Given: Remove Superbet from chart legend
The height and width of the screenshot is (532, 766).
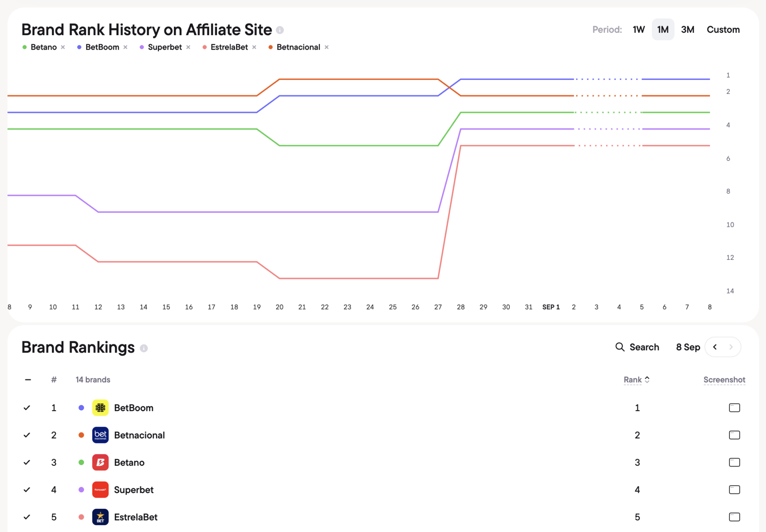Looking at the screenshot, I should click(x=188, y=47).
